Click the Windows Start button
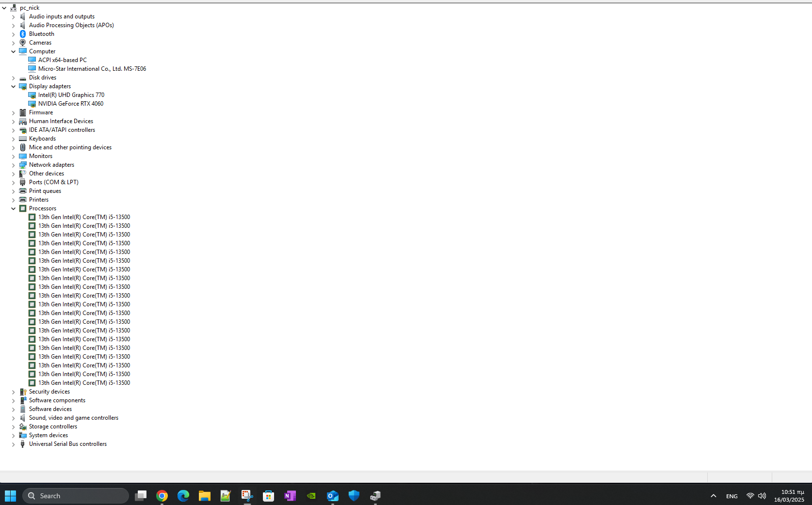This screenshot has width=812, height=505. [x=11, y=496]
